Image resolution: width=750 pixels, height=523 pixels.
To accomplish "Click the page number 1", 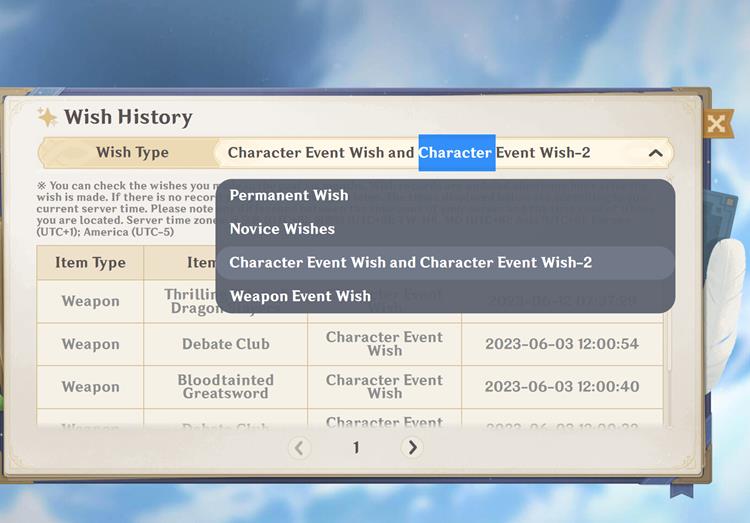I will [x=356, y=448].
